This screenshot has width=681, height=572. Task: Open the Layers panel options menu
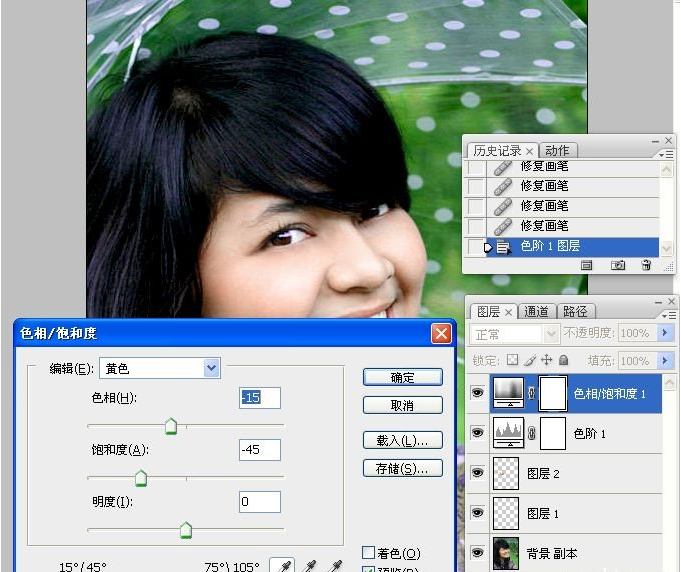coord(669,316)
